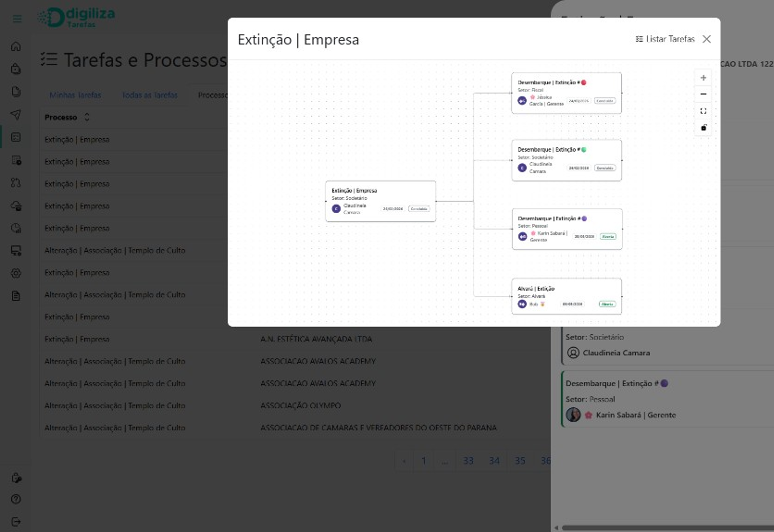Toggle the diagram interactivity lock
Image resolution: width=774 pixels, height=532 pixels.
coord(703,128)
